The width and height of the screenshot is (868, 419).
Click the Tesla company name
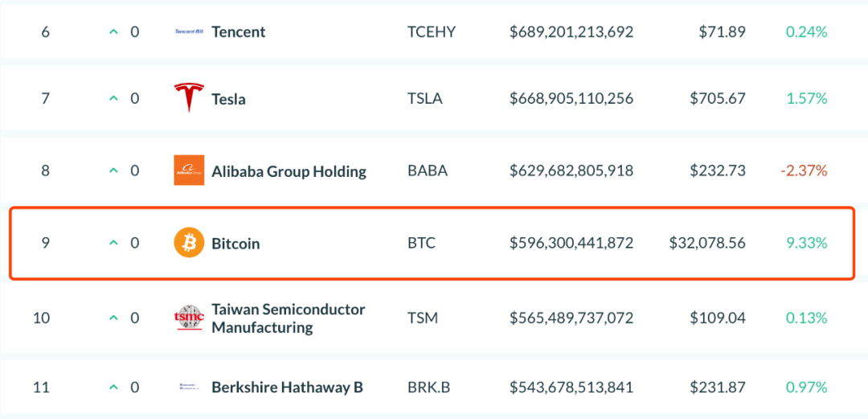pyautogui.click(x=228, y=99)
